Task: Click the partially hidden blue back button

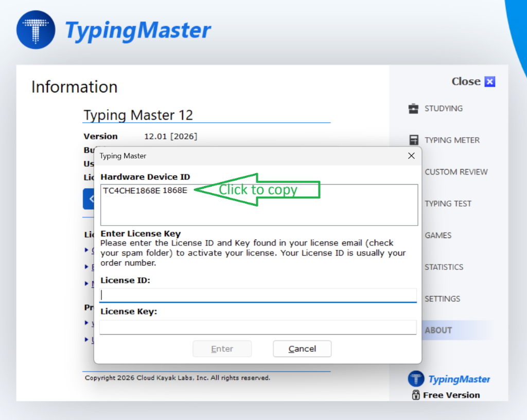Action: 89,199
